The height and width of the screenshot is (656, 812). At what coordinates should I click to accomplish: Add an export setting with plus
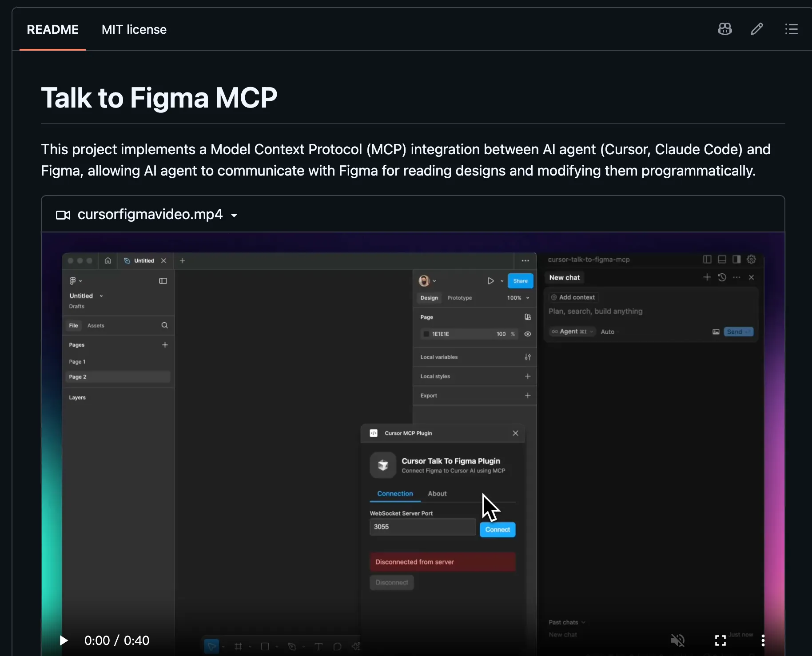pos(528,396)
